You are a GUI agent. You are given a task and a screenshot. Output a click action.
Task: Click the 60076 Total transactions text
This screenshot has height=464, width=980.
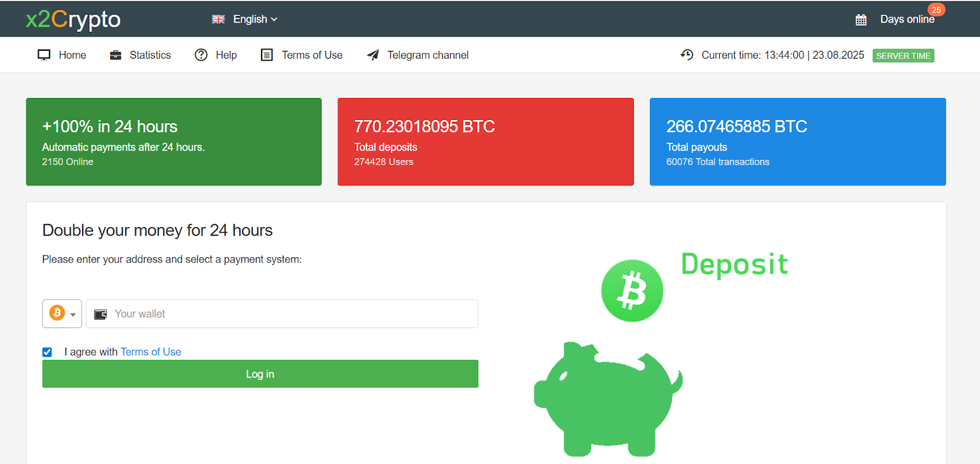click(718, 162)
